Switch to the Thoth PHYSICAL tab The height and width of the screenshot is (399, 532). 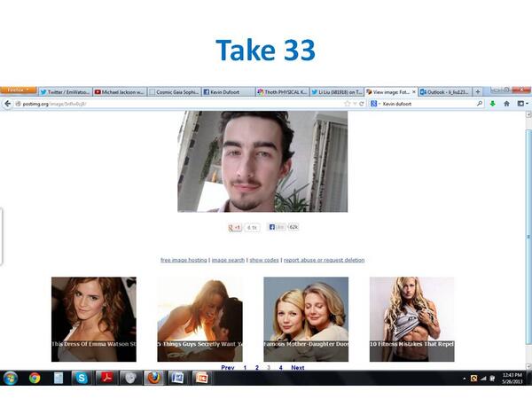[283, 92]
